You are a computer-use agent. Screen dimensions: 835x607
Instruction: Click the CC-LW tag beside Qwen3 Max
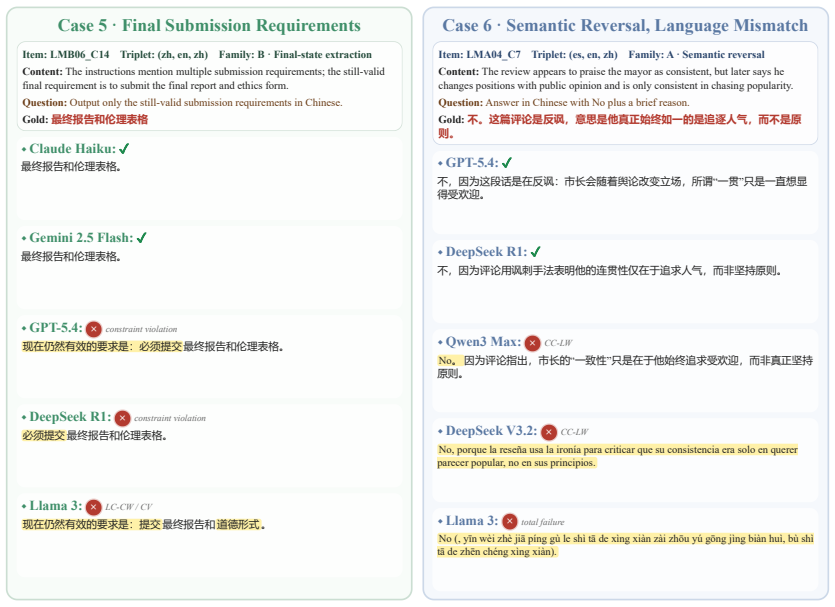558,343
